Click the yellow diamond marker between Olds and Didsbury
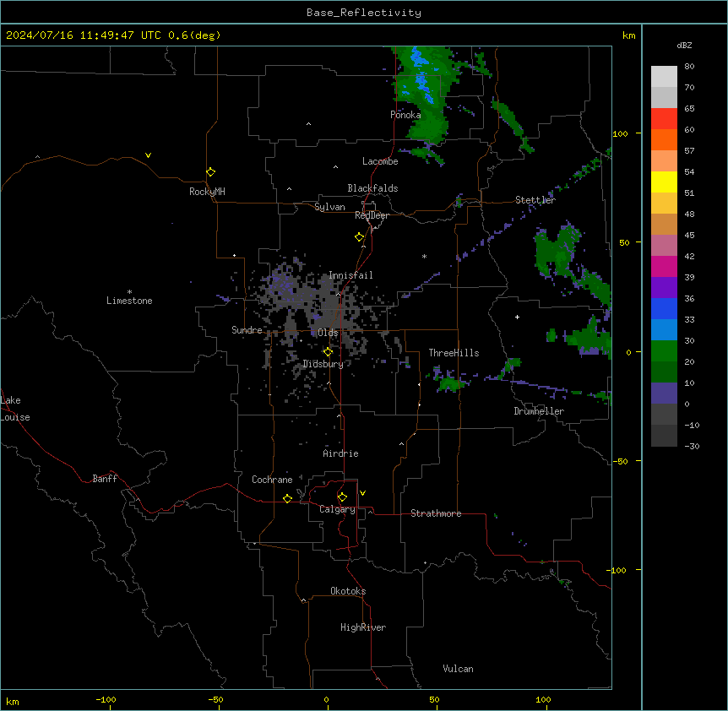This screenshot has width=728, height=711. 329,352
